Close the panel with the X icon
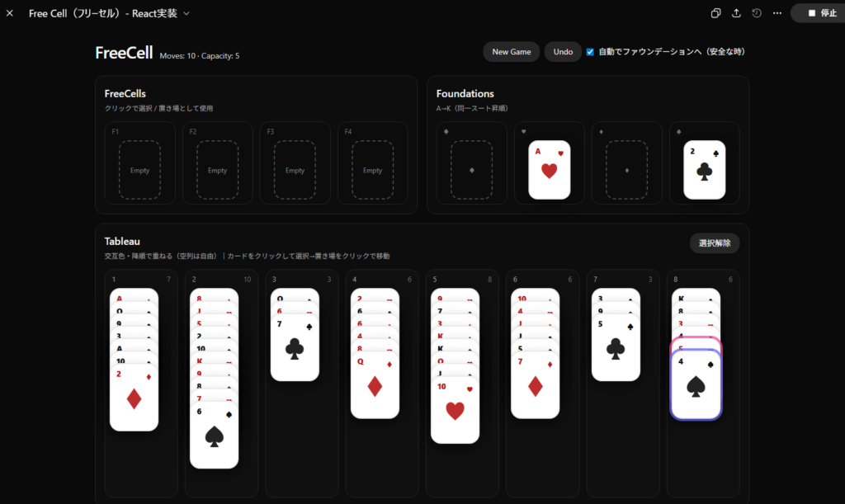This screenshot has width=845, height=504. coord(10,13)
